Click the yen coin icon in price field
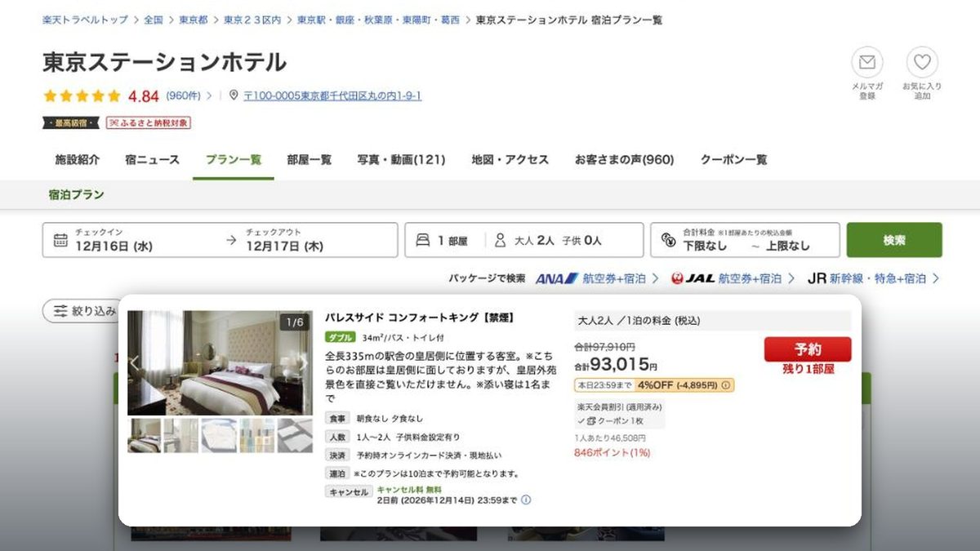 tap(669, 241)
